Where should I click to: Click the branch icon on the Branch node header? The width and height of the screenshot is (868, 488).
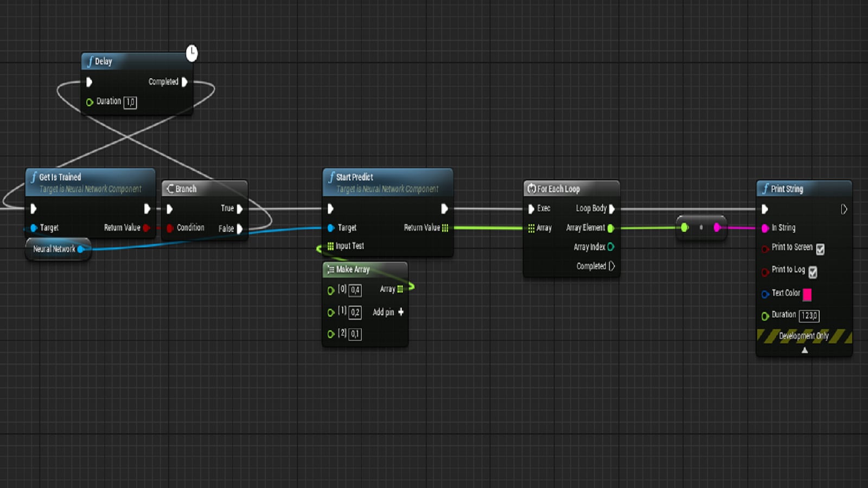(x=171, y=189)
